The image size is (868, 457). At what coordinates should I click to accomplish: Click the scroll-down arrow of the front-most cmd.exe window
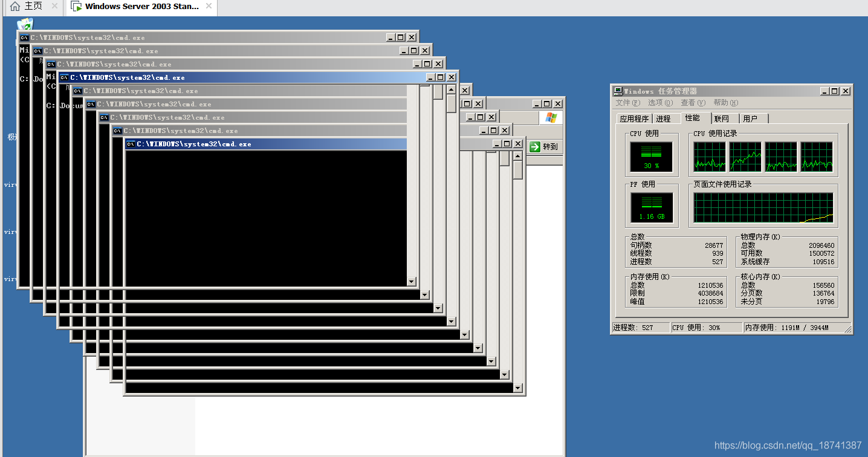[x=518, y=388]
